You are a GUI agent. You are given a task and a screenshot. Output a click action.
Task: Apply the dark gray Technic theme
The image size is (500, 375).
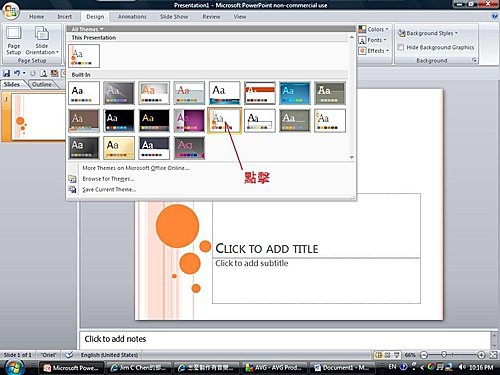click(x=84, y=148)
